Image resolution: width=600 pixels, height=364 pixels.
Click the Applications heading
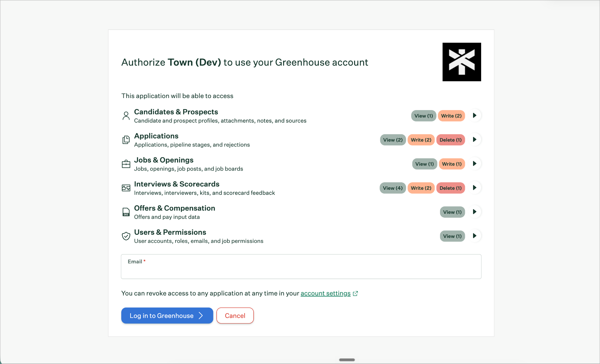[156, 136]
